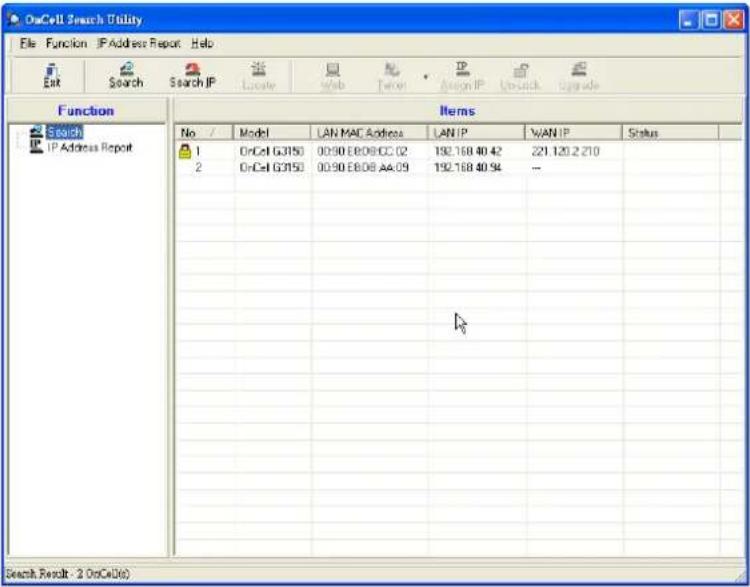Viewport: 750px width, 587px height.
Task: Click the Assign IP toolbar icon
Action: click(x=462, y=77)
